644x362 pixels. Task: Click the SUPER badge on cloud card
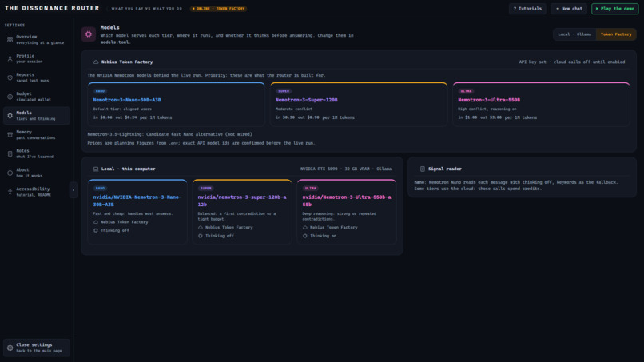(284, 91)
